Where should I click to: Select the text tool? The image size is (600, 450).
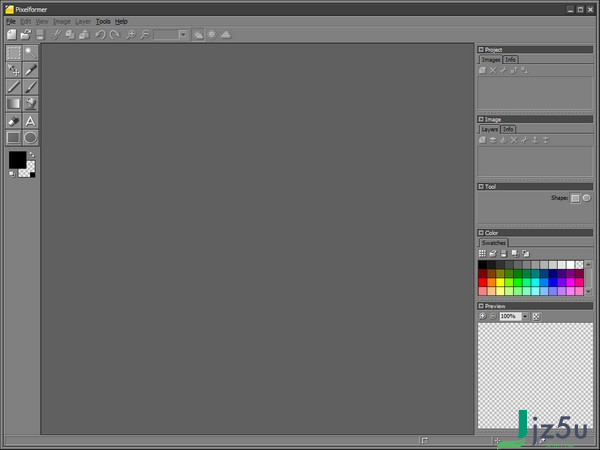point(31,121)
